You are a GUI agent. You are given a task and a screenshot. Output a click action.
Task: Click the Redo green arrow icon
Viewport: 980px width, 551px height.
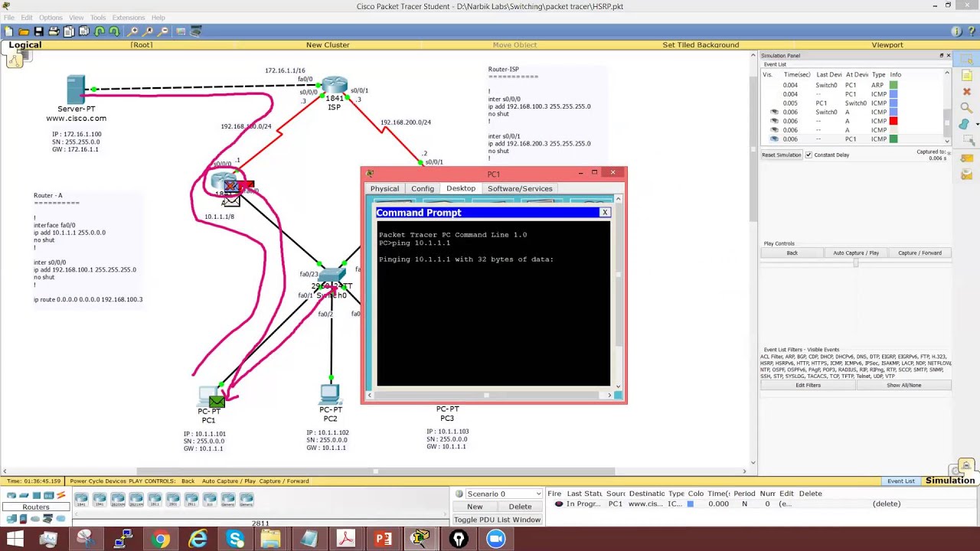[114, 31]
